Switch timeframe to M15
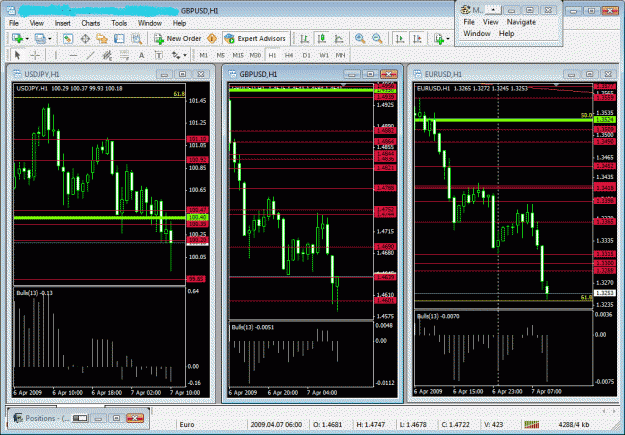 238,55
